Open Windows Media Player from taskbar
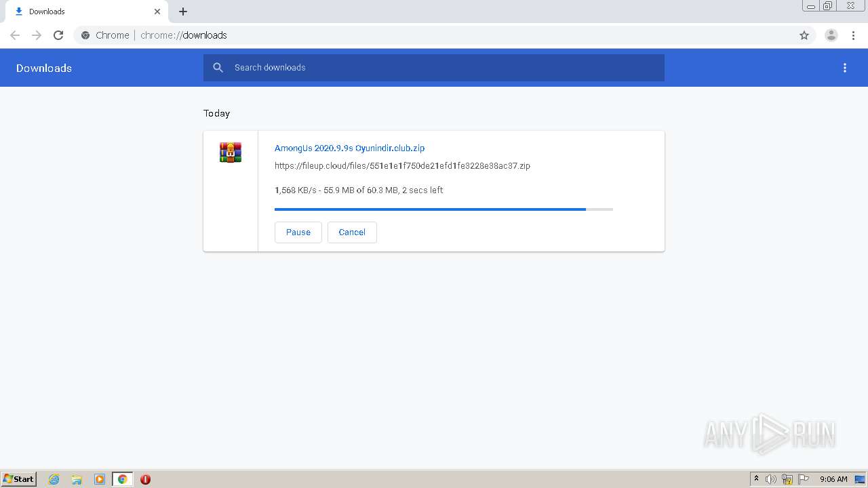The image size is (868, 488). [100, 479]
